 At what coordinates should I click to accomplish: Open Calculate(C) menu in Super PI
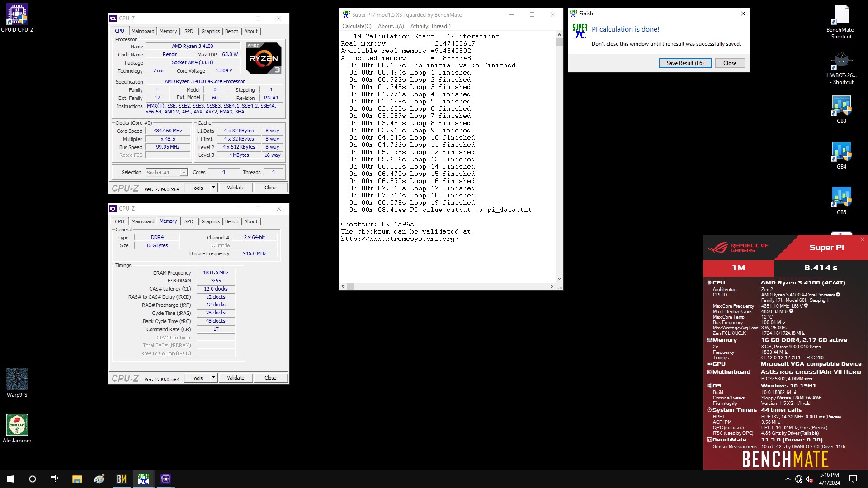tap(357, 26)
